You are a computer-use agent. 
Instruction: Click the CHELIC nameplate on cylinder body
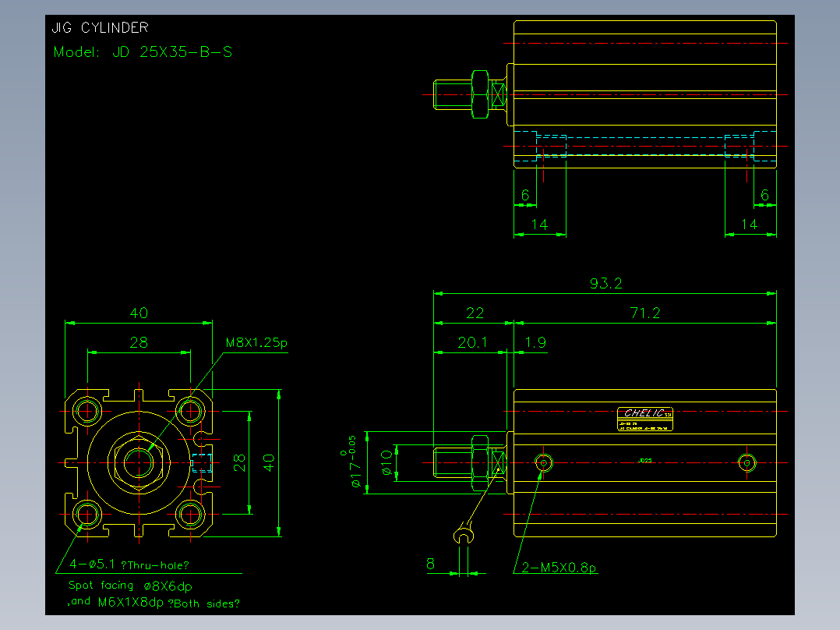(645, 419)
